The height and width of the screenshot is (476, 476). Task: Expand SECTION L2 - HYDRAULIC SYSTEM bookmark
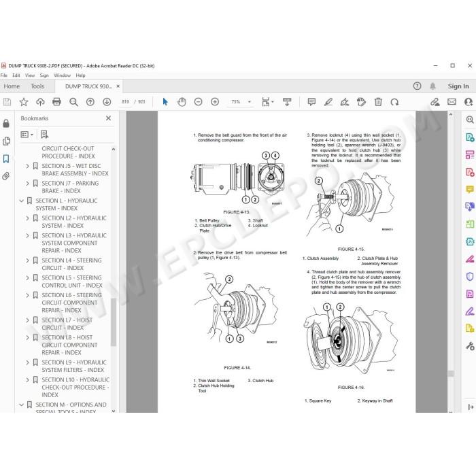click(x=28, y=218)
